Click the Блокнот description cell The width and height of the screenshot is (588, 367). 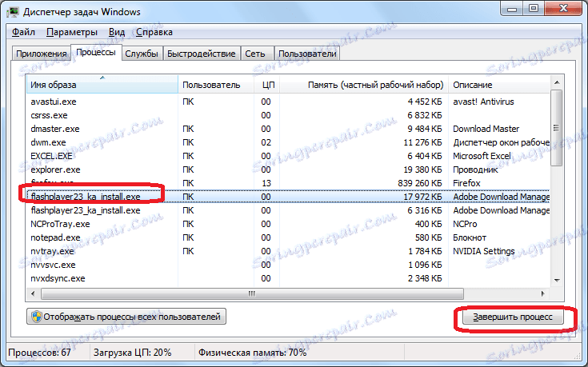tap(470, 237)
